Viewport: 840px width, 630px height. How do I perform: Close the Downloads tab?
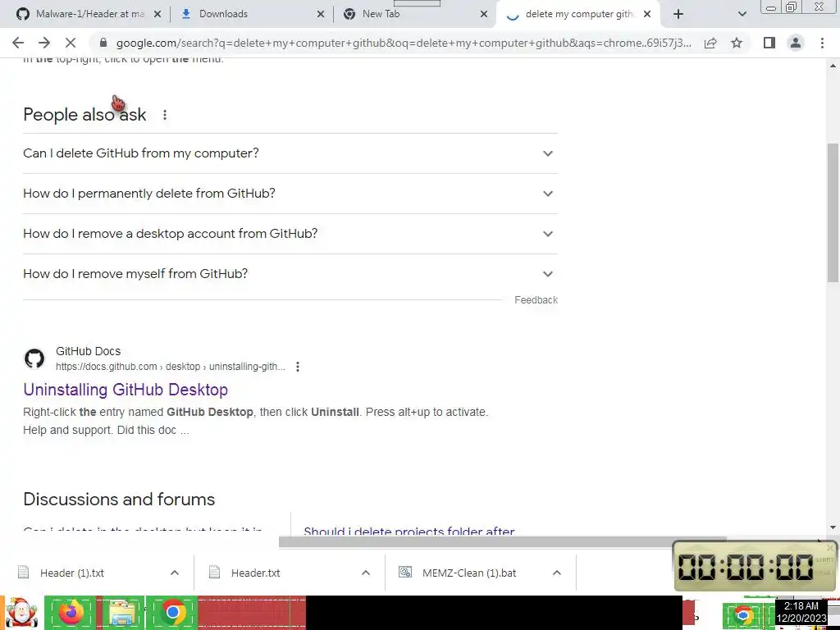pos(321,14)
